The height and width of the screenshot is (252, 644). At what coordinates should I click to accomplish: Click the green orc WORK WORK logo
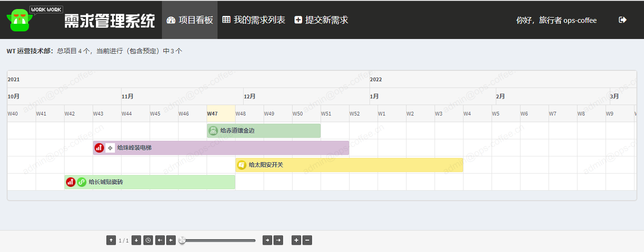click(x=20, y=20)
